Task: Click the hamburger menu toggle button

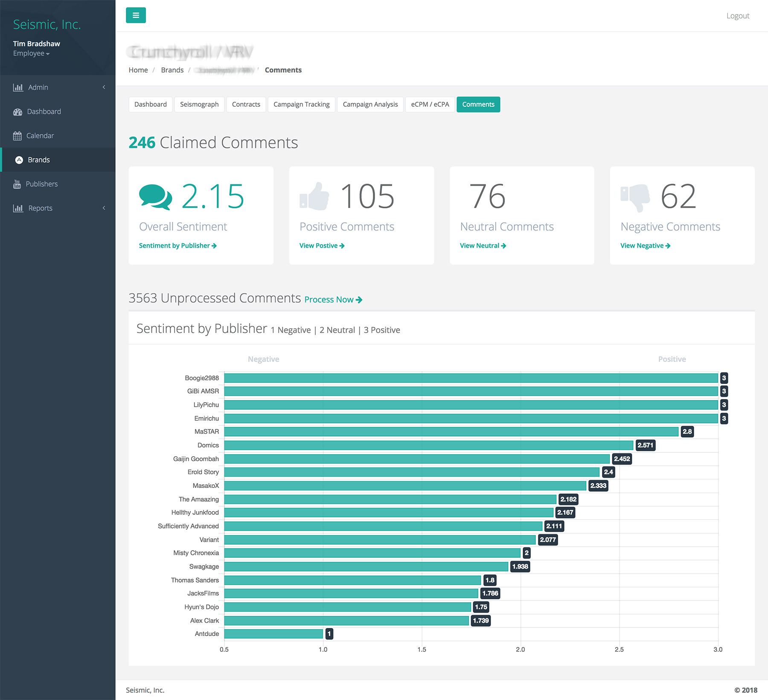Action: (x=136, y=15)
